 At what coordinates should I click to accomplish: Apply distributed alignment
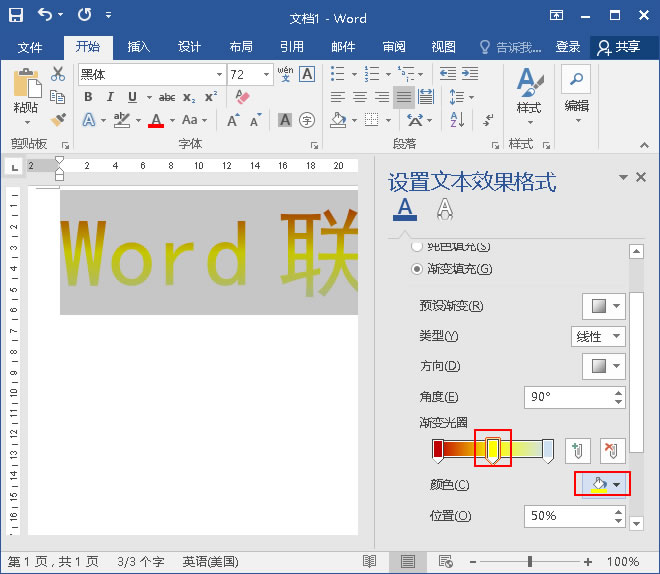(426, 97)
